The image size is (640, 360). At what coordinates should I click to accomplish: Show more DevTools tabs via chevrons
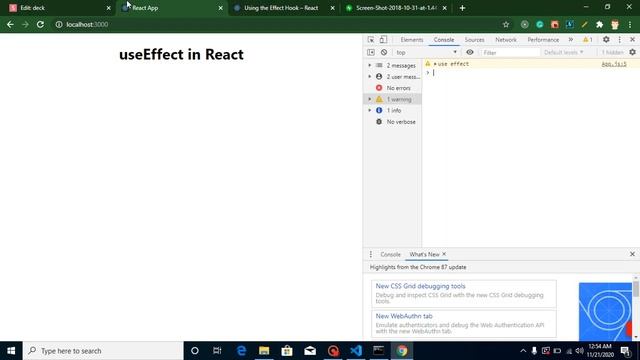[571, 40]
